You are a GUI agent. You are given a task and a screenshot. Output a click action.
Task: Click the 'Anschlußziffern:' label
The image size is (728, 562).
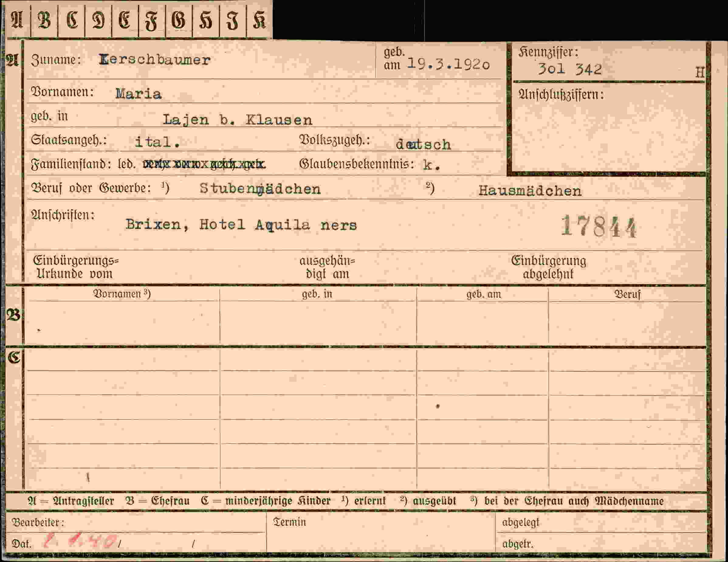tap(561, 95)
